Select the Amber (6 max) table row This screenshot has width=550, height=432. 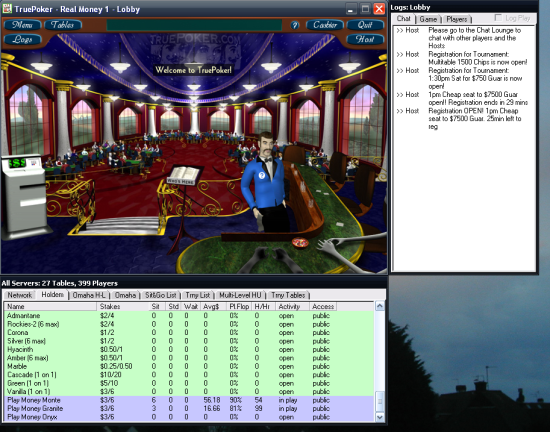point(189,358)
